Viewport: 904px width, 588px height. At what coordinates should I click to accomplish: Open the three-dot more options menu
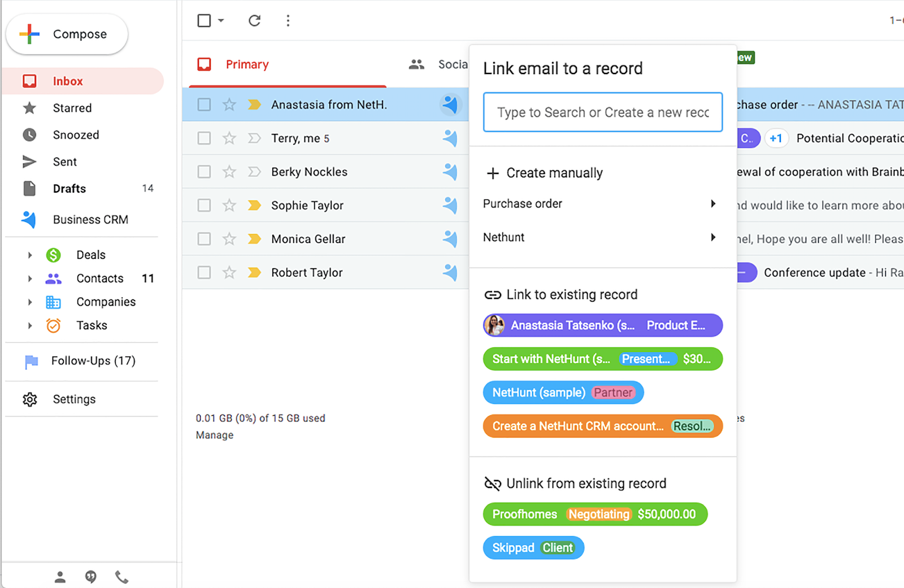[x=288, y=21]
